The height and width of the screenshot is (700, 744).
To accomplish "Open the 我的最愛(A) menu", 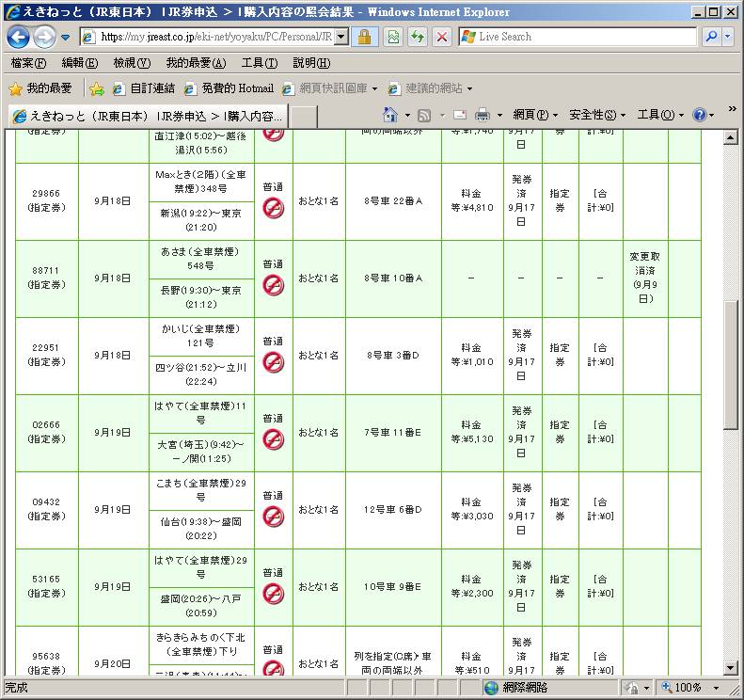I will [196, 63].
